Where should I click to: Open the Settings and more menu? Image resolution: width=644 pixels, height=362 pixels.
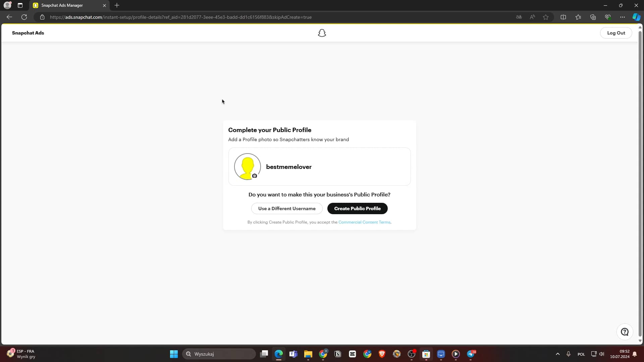point(623,17)
